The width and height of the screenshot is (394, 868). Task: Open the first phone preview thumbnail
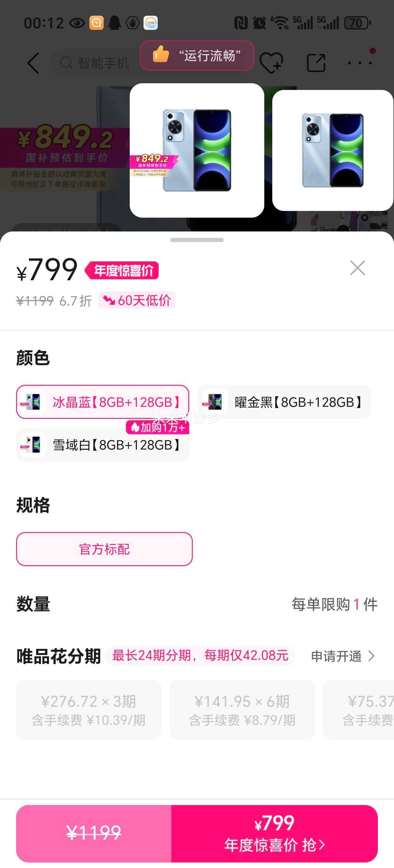tap(197, 150)
